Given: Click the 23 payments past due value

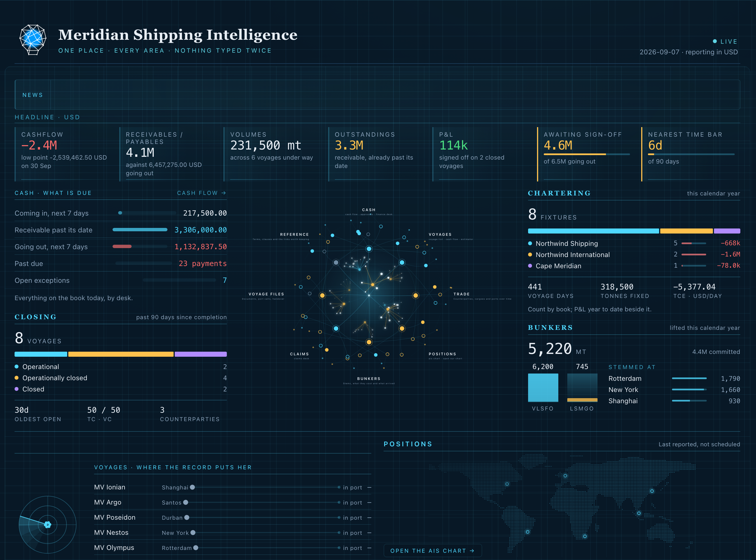Looking at the screenshot, I should (x=202, y=263).
